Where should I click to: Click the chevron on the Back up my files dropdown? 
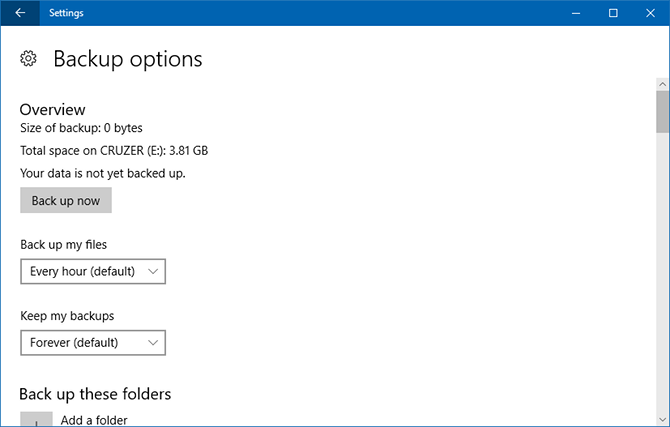[x=153, y=271]
